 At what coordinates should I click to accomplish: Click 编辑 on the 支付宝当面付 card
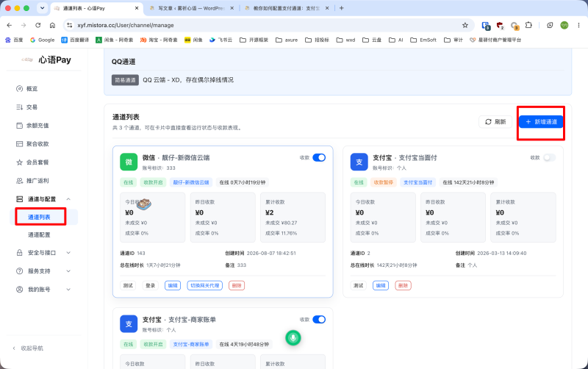pos(381,285)
